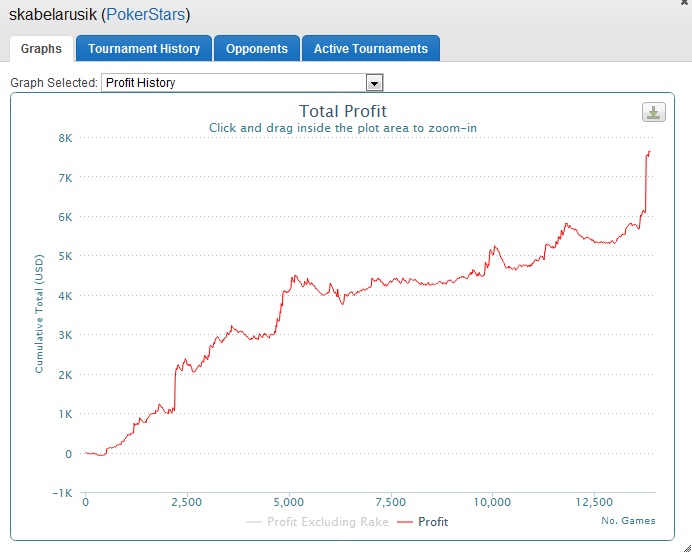Click the 3K y-axis label
The height and width of the screenshot is (558, 692).
point(65,335)
